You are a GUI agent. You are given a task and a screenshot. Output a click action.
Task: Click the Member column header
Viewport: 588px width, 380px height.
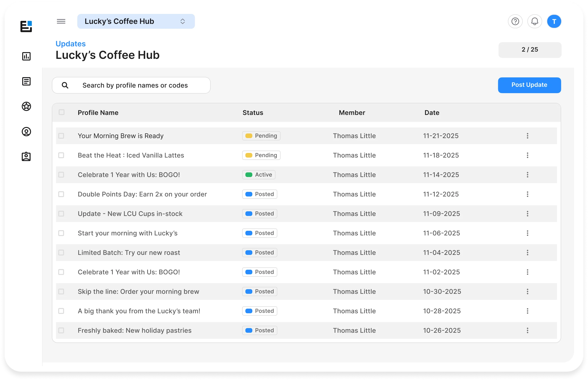(x=352, y=113)
